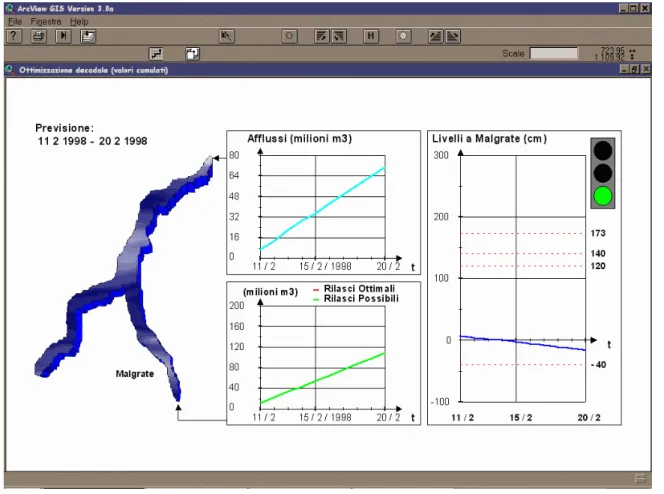The image size is (664, 494).
Task: Open the File menu
Action: coord(15,21)
